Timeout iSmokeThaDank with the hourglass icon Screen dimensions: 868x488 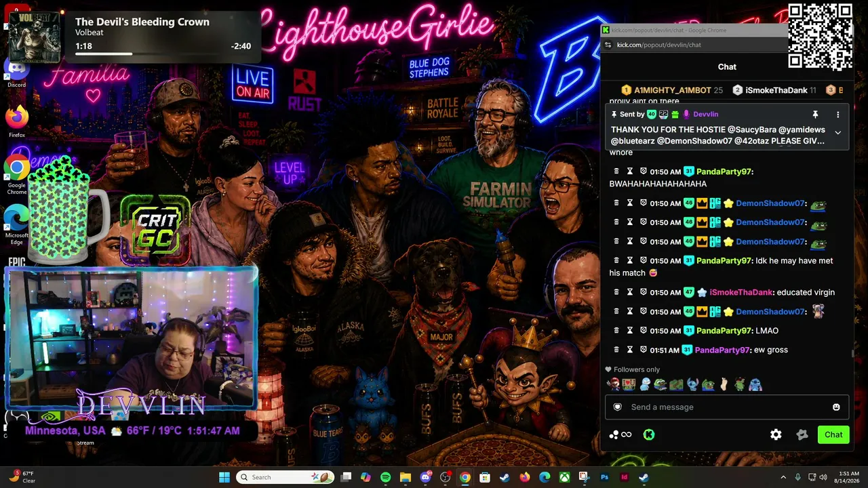tap(630, 292)
